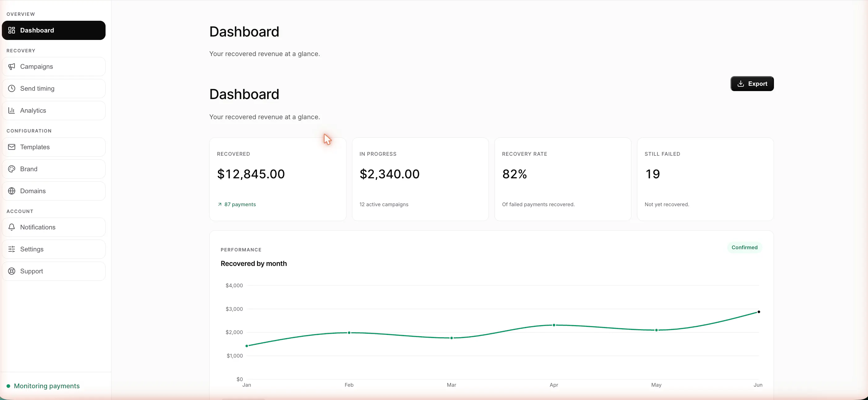Open the In Progress $2,340.00 card
Viewport: 868px width, 400px height.
tap(420, 179)
